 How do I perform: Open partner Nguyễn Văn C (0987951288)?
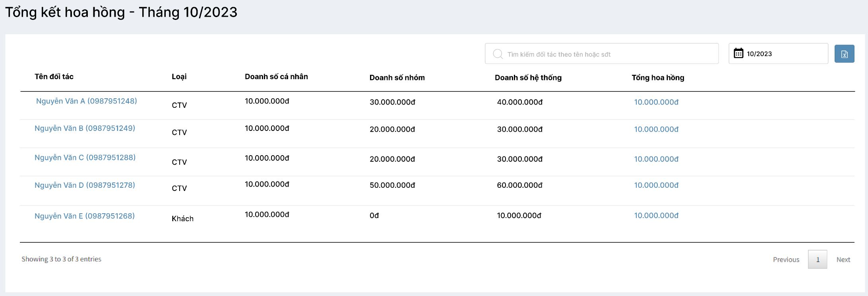(x=85, y=158)
